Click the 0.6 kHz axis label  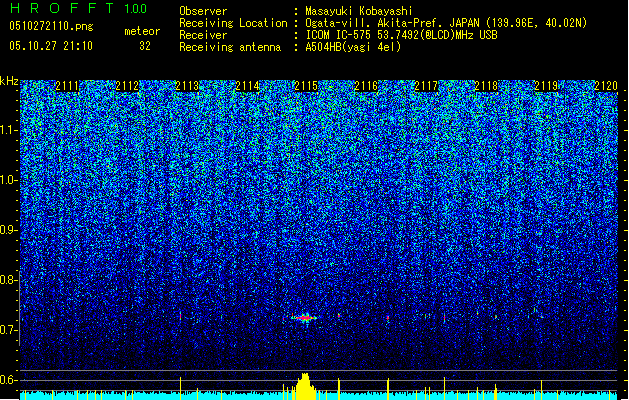point(8,380)
